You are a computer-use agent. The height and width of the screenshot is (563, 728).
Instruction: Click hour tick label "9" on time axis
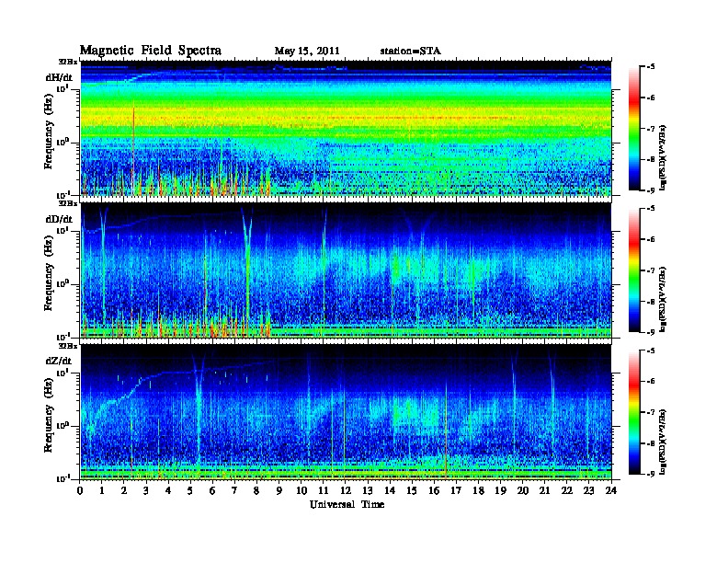point(279,490)
